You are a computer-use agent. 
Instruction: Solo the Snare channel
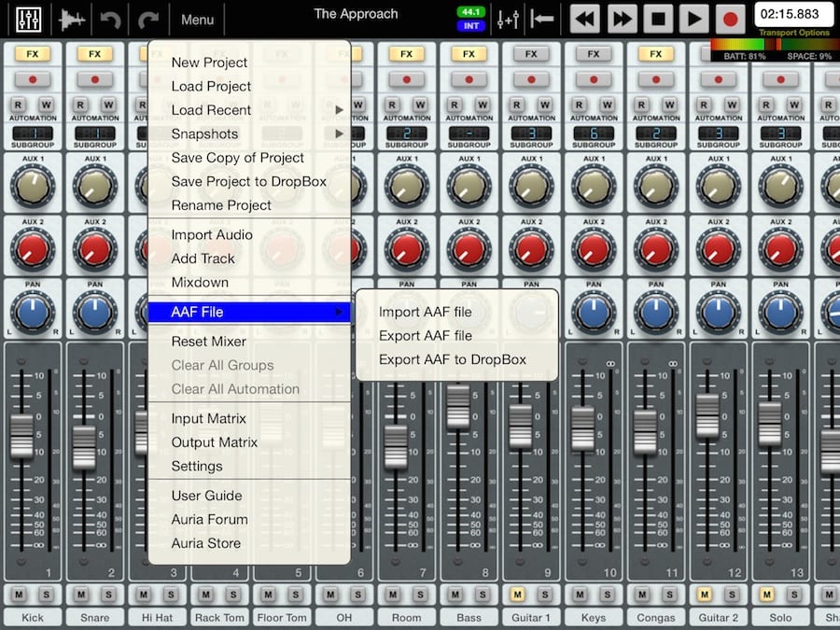pos(106,595)
